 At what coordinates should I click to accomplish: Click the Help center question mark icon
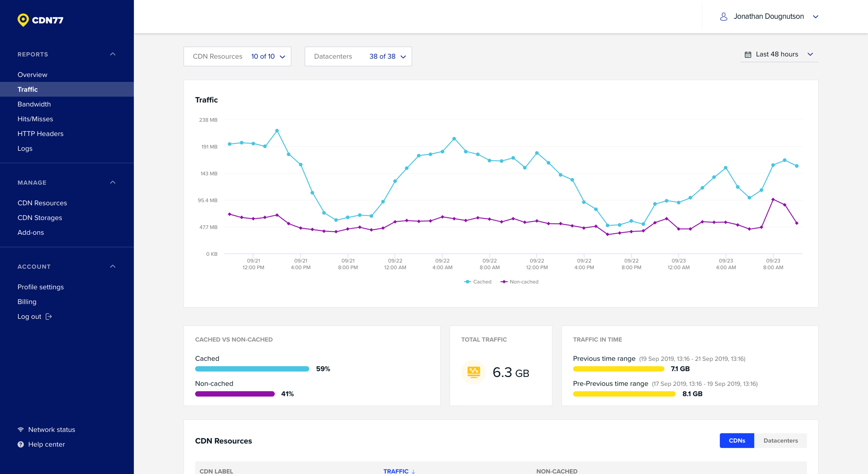[x=21, y=444]
